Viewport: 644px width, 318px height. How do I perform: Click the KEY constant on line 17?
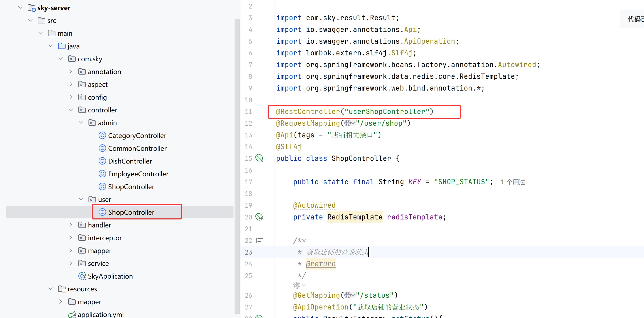pyautogui.click(x=414, y=182)
